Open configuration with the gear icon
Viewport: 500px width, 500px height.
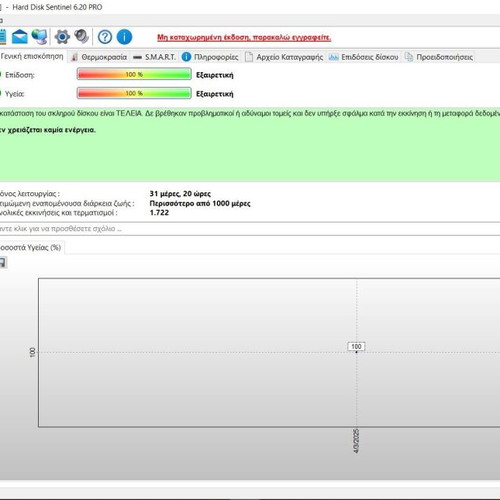coord(62,37)
